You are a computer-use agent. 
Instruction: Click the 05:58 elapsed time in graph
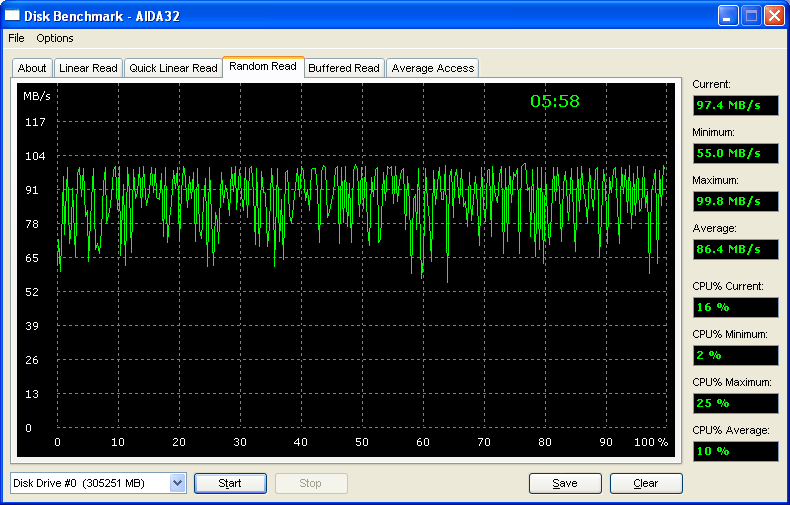click(555, 101)
